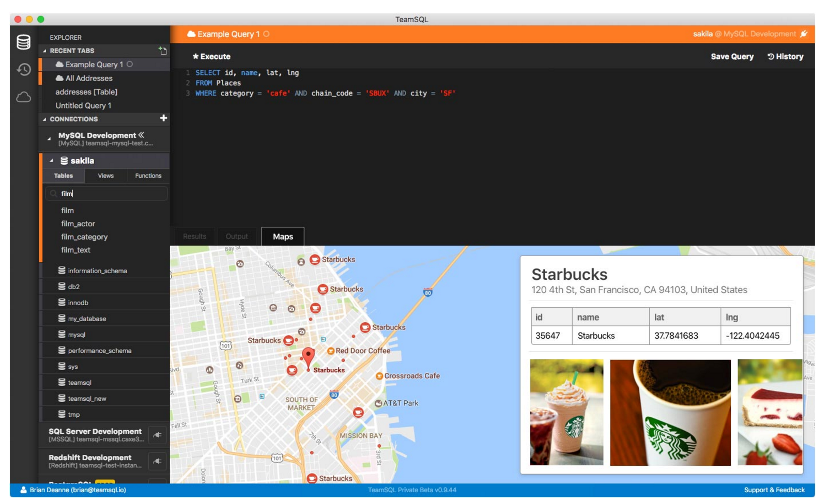The height and width of the screenshot is (504, 829).
Task: Open the cloud sync panel icon
Action: pos(23,97)
